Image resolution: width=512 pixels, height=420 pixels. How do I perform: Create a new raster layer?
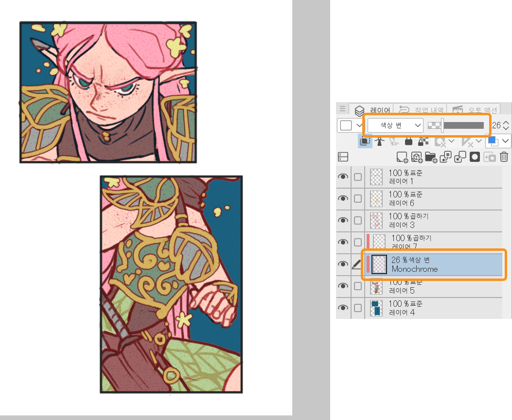pos(402,157)
